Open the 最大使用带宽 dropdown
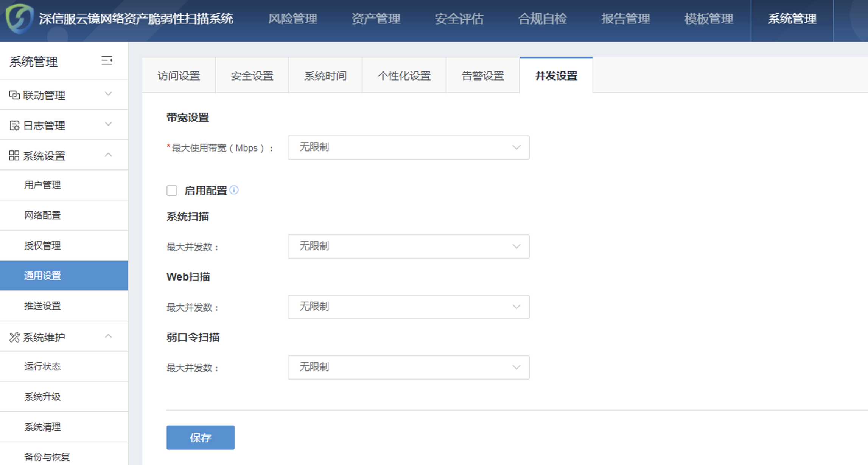 (408, 147)
